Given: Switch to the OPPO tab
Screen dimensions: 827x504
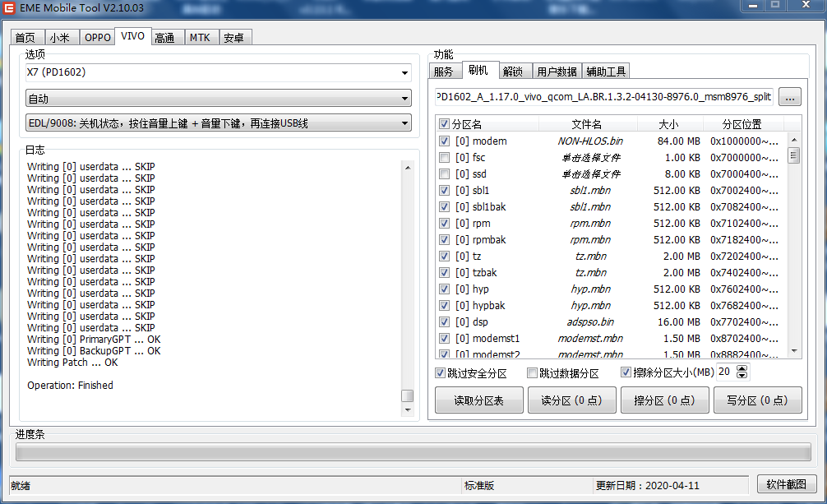Looking at the screenshot, I should click(98, 38).
